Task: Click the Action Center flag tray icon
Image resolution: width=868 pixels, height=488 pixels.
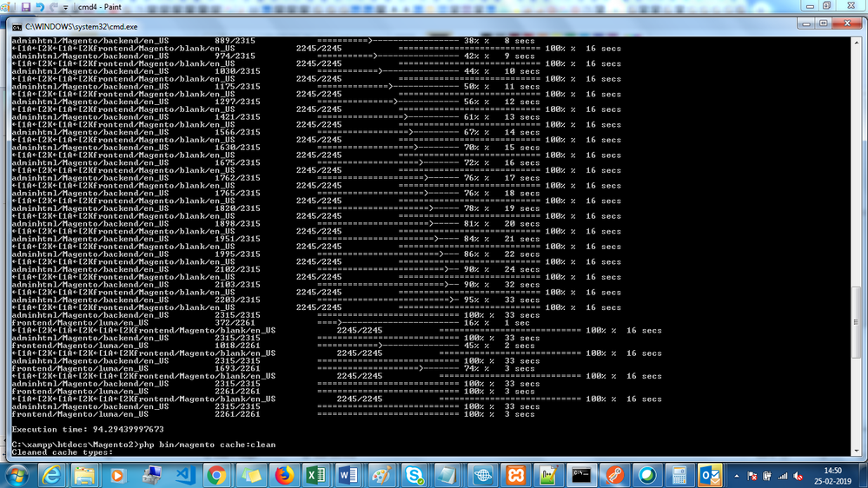Action: click(752, 476)
